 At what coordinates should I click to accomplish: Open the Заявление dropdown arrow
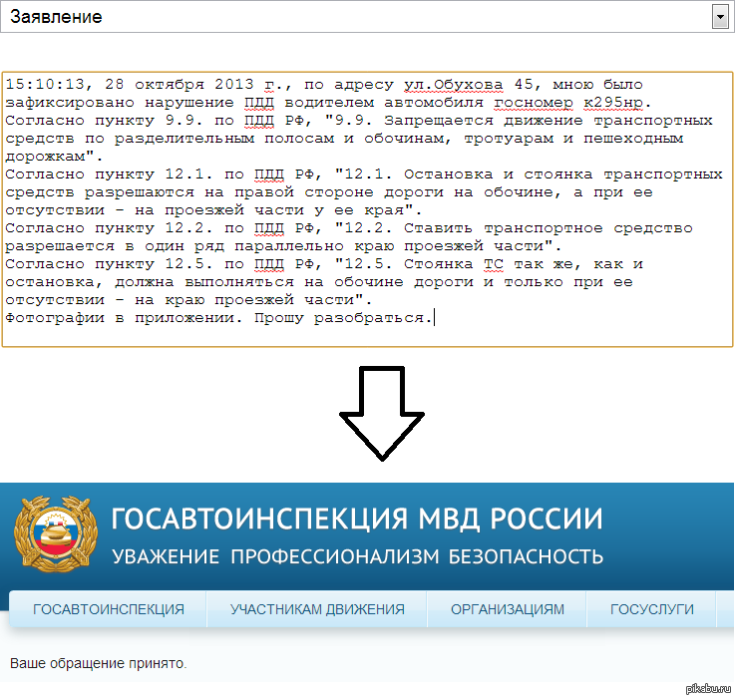pyautogui.click(x=720, y=17)
